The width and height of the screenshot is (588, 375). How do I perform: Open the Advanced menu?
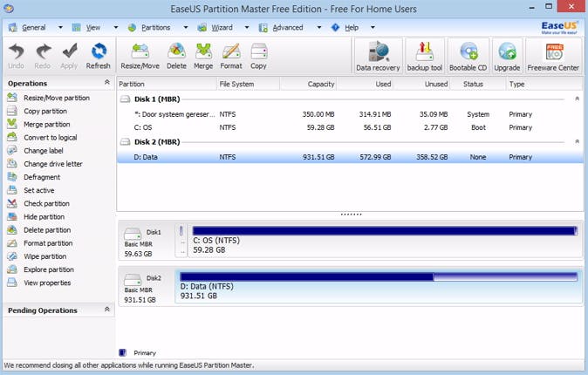click(288, 27)
